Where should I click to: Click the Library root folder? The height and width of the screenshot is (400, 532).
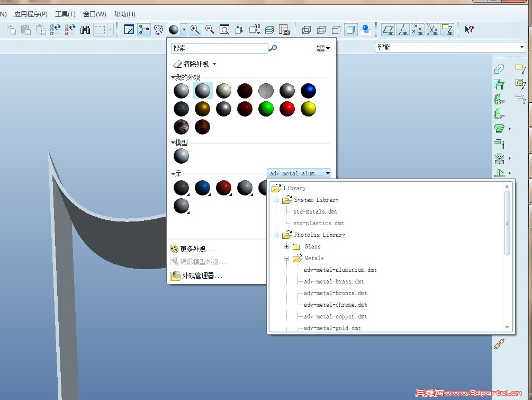pyautogui.click(x=288, y=188)
